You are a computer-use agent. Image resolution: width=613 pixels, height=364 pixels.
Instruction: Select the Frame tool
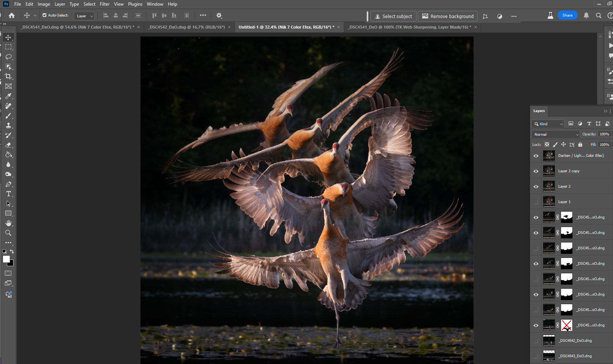coord(8,86)
